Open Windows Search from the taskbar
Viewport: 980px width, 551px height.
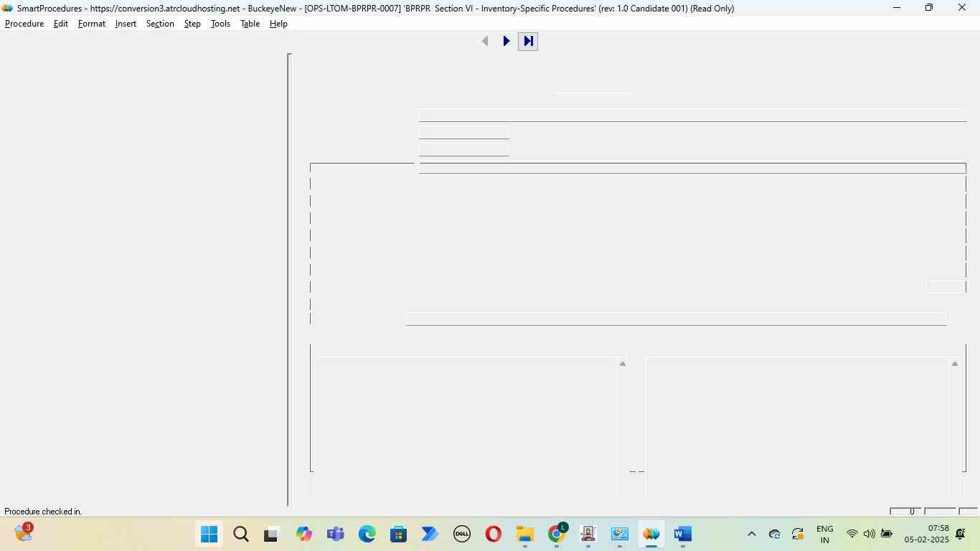[241, 534]
